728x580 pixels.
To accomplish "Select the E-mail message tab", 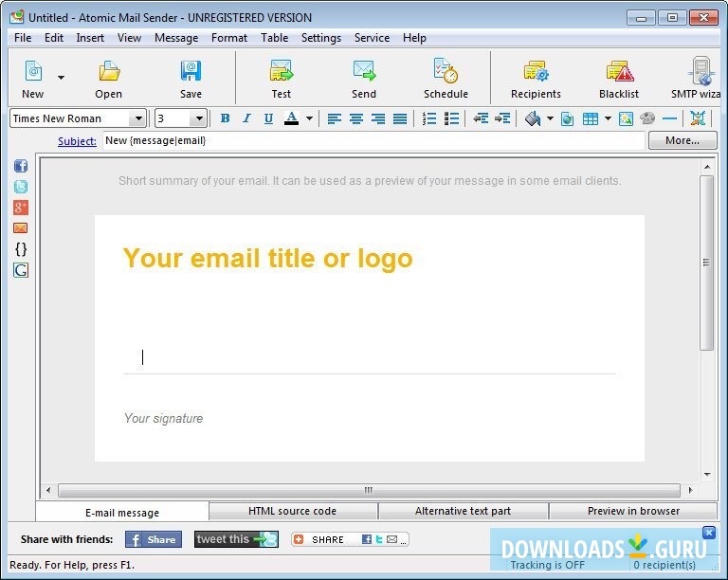I will click(122, 513).
